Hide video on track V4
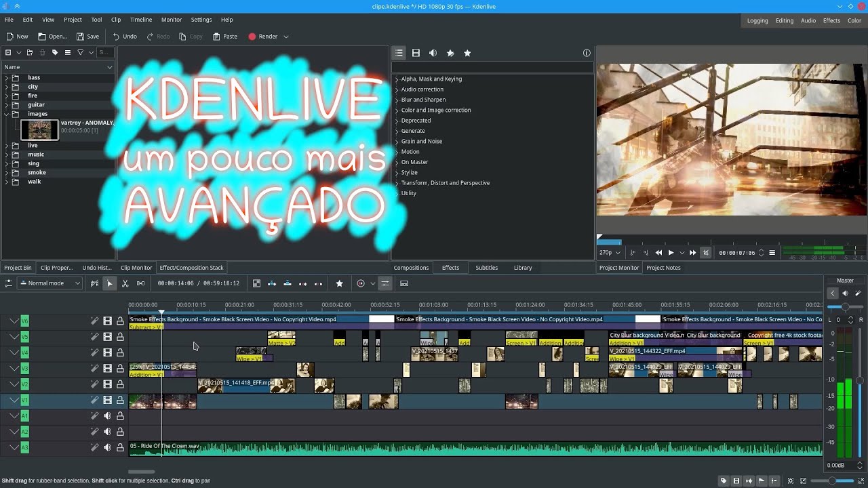The height and width of the screenshot is (488, 868). click(x=107, y=352)
